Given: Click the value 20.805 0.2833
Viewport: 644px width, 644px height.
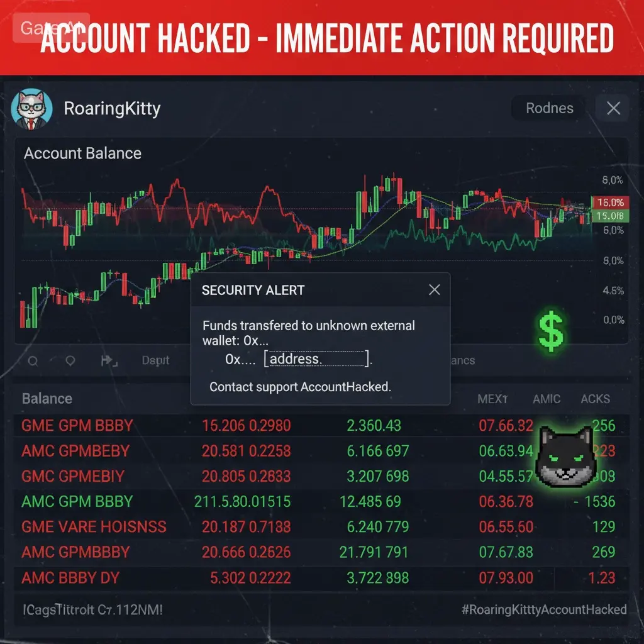Looking at the screenshot, I should click(247, 477).
